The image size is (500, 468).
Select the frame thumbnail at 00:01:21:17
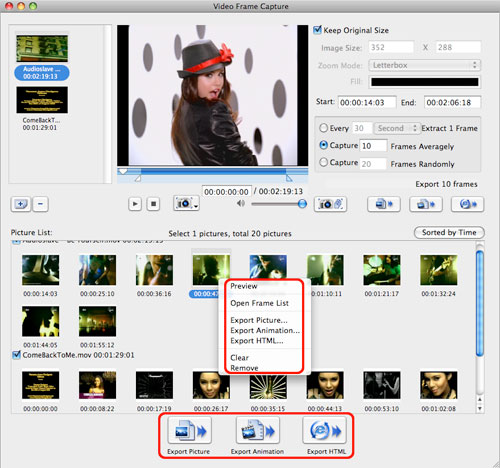click(x=382, y=270)
